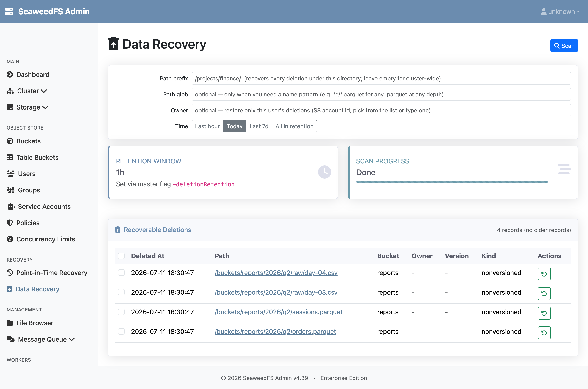Click the scan progress bar
This screenshot has height=389, width=588.
[x=452, y=182]
